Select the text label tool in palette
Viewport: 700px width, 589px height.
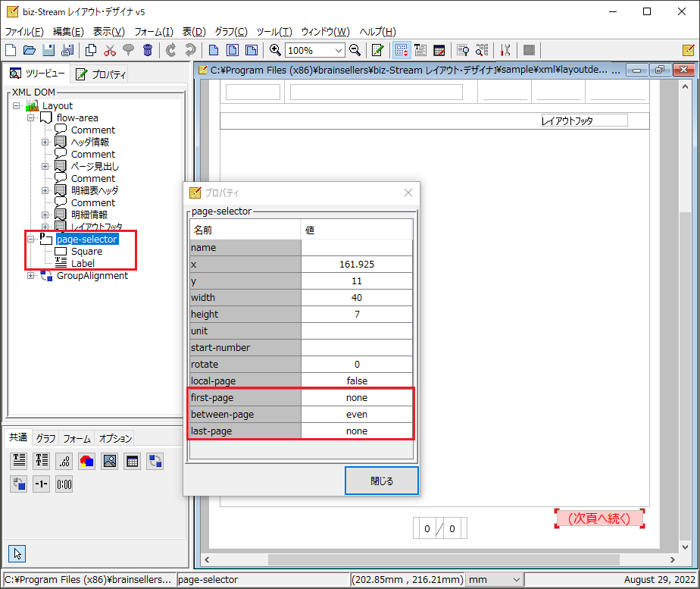19,460
